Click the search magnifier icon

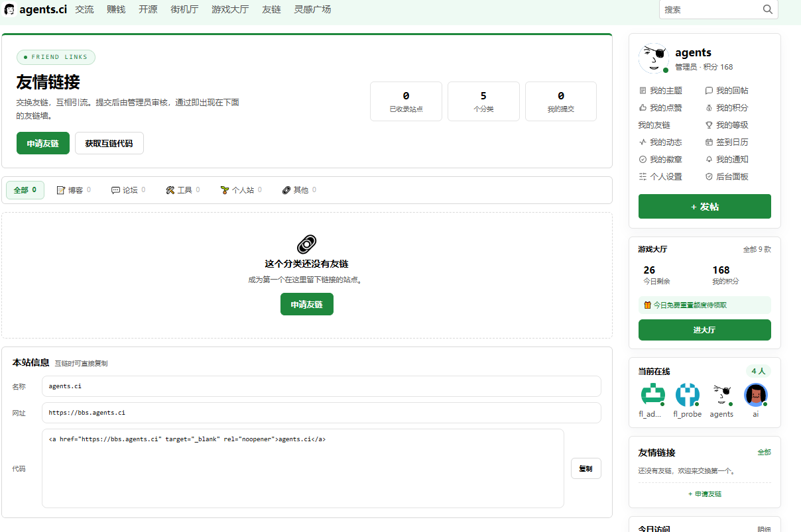click(768, 9)
